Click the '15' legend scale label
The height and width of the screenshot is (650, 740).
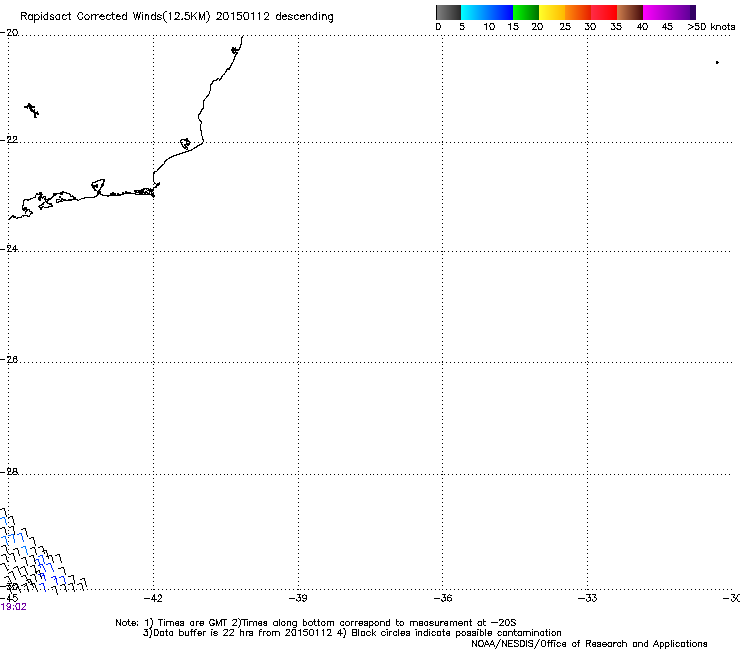click(513, 27)
